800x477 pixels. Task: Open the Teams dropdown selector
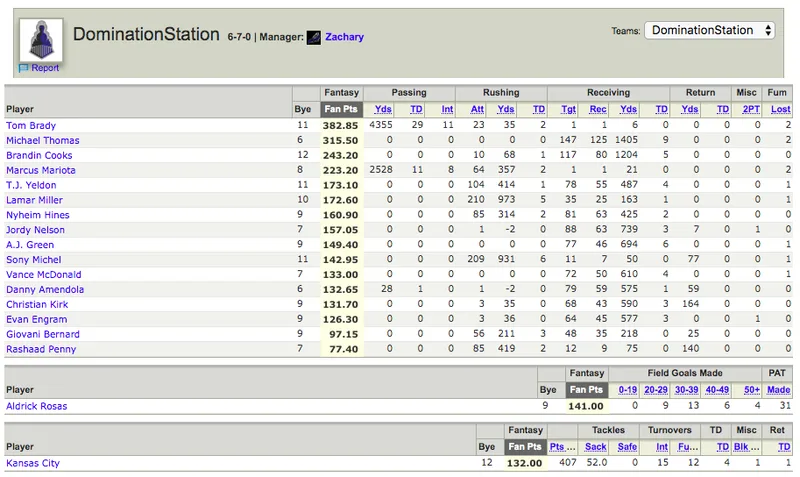pyautogui.click(x=709, y=30)
